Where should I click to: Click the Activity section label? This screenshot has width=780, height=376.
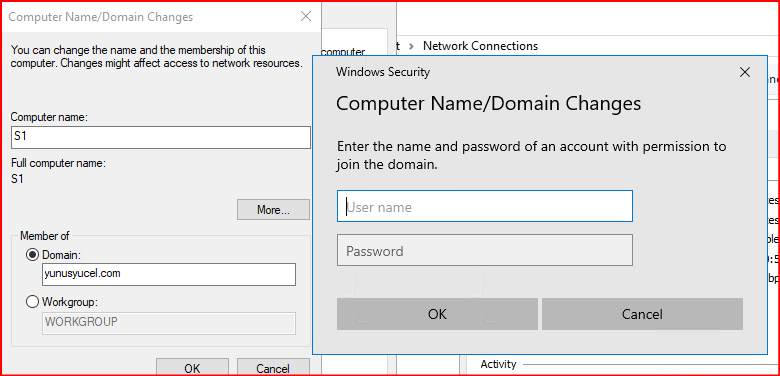[498, 364]
